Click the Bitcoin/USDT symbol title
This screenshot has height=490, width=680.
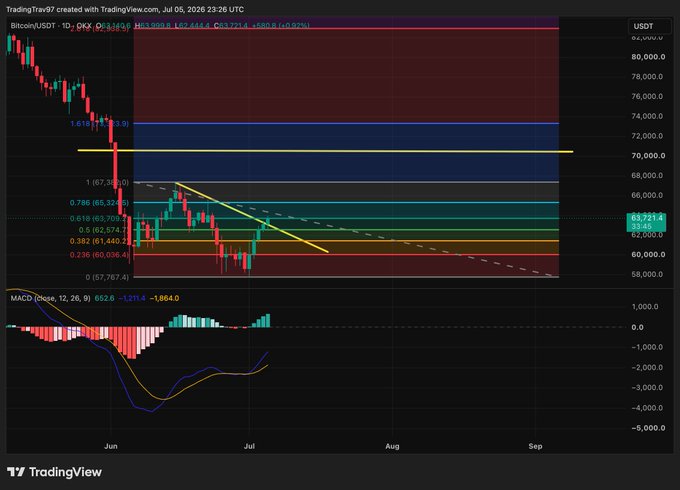33,26
